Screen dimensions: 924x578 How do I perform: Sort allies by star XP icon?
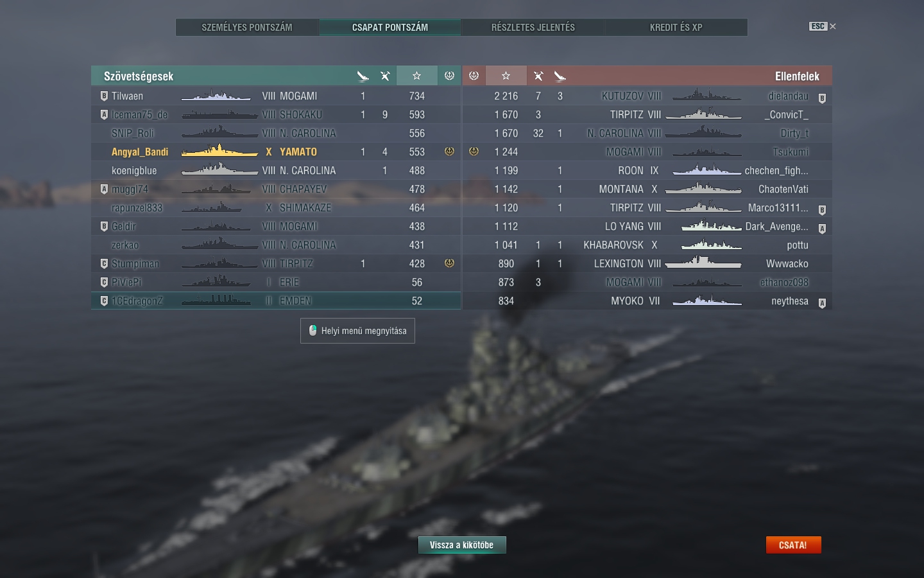coord(416,76)
